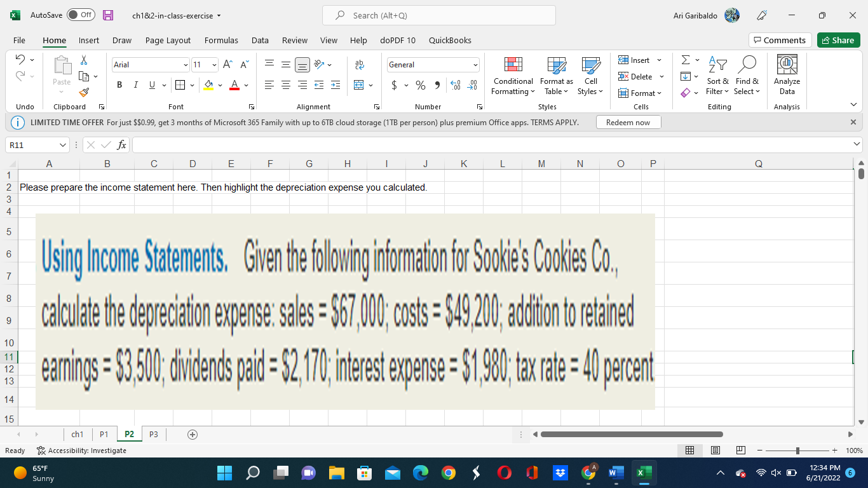Open the Format cells dropdown

[x=641, y=93]
